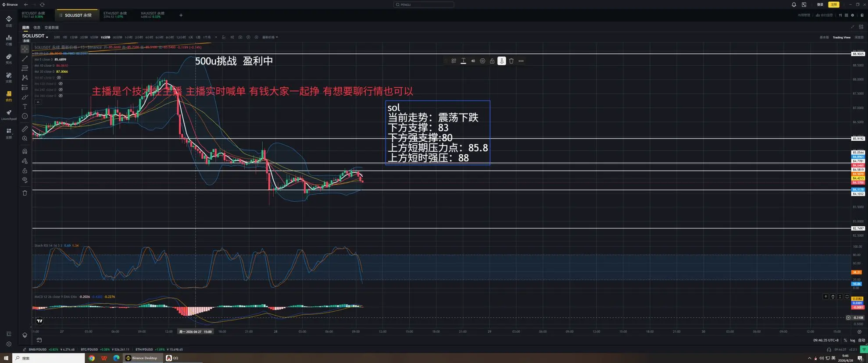Image resolution: width=868 pixels, height=363 pixels.
Task: Show the hidden MA 240 indicator
Action: 61,90
